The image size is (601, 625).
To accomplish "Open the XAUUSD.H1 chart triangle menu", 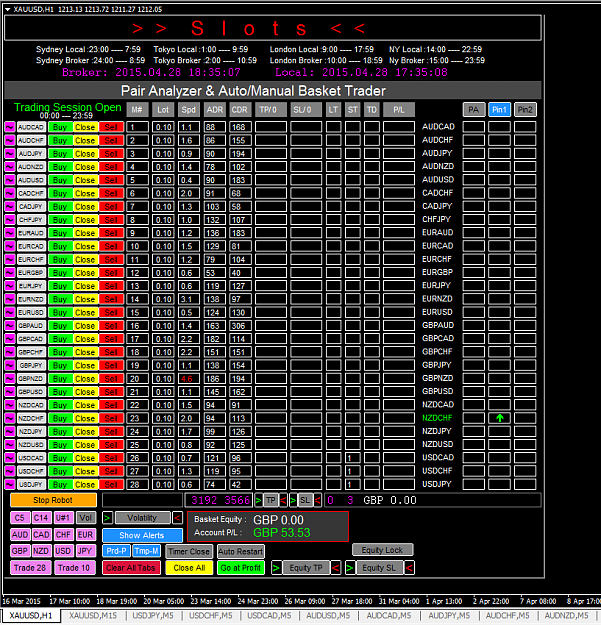I will (x=8, y=9).
